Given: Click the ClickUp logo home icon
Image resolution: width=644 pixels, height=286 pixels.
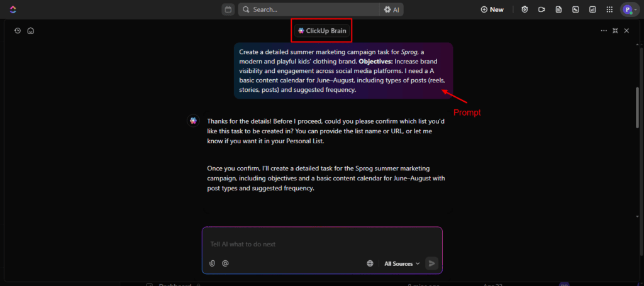Looking at the screenshot, I should 13,9.
